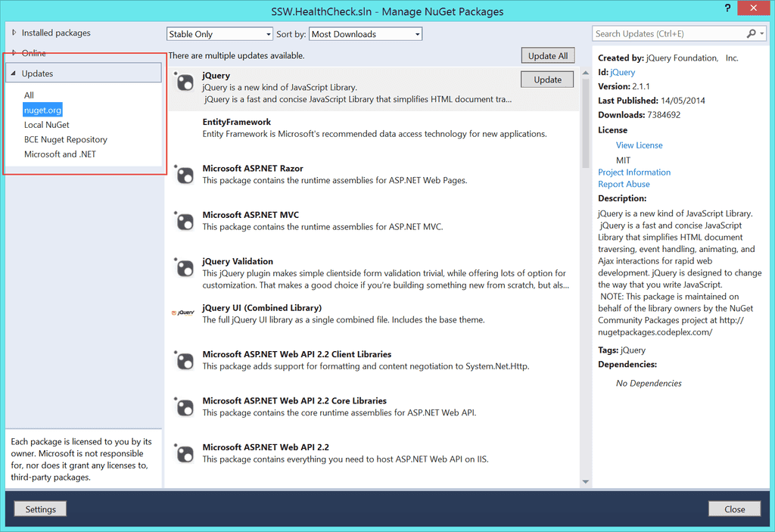775x532 pixels.
Task: Click the jQuery UI (Combined Library) jQuery icon
Action: [183, 314]
